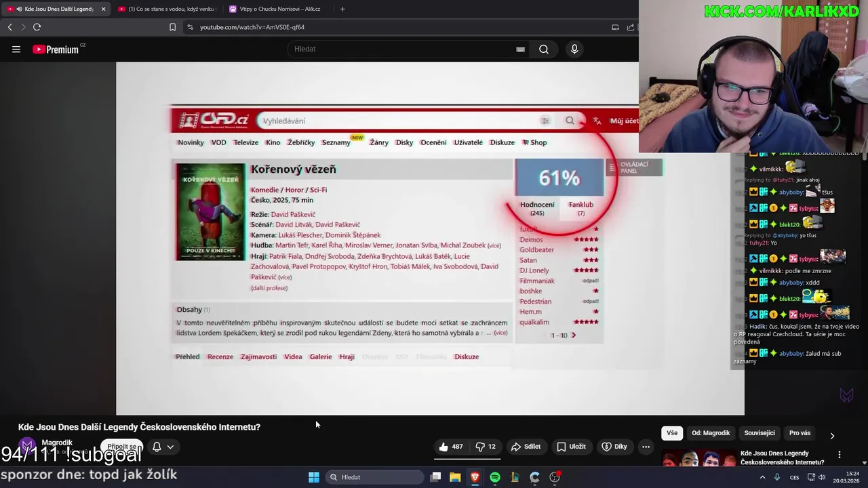Switch to 'Vtipy o Chucku Norrisovi – Alík.cz' tab
Image resolution: width=868 pixels, height=488 pixels.
[278, 9]
